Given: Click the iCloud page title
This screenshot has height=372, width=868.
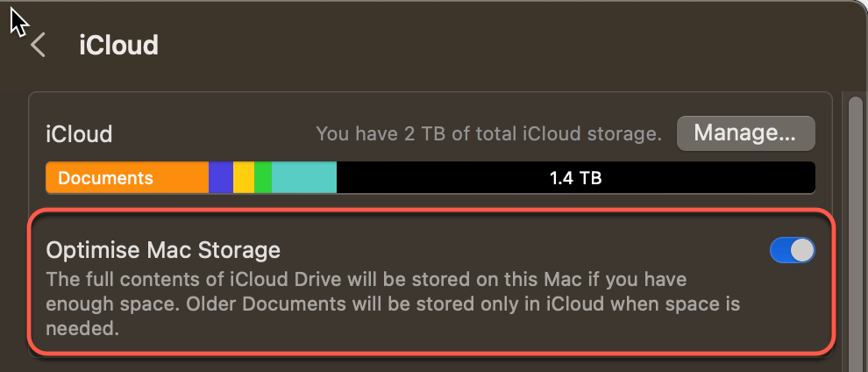Looking at the screenshot, I should pos(118,45).
